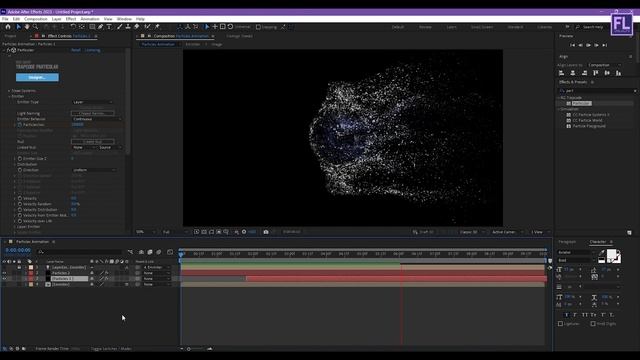Align selected layers to right edge
Image resolution: width=640 pixels, height=360 pixels.
pyautogui.click(x=584, y=73)
